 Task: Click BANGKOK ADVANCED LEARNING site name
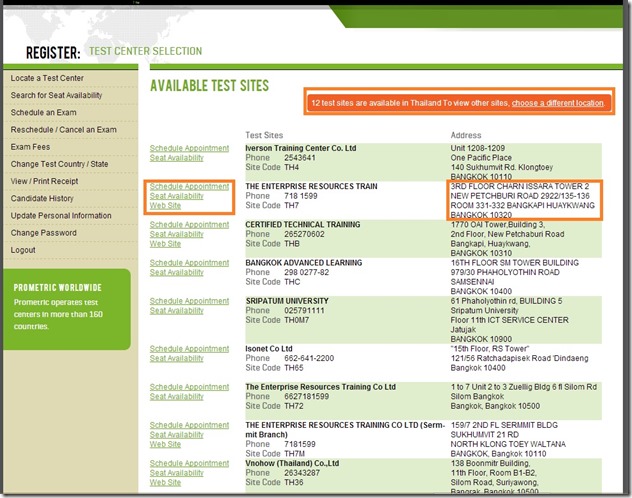304,263
